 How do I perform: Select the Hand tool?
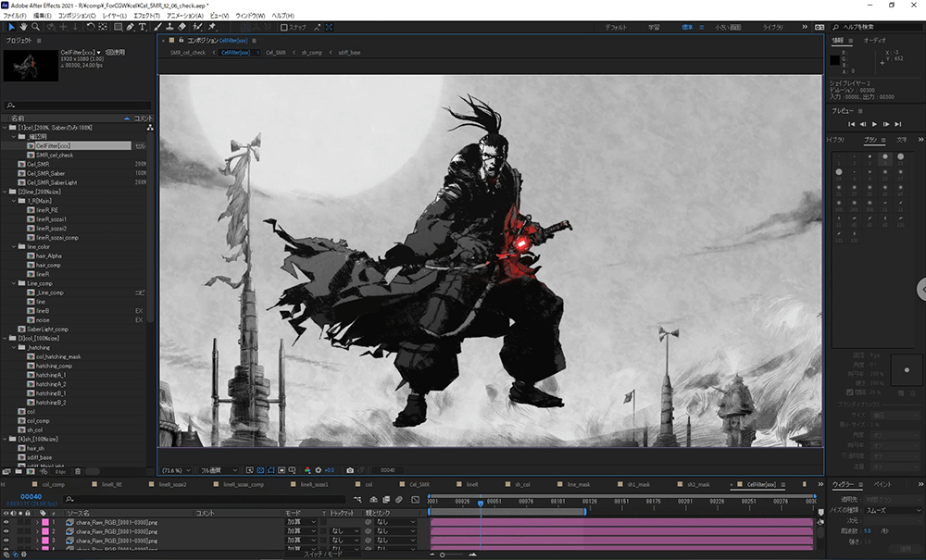[x=24, y=27]
